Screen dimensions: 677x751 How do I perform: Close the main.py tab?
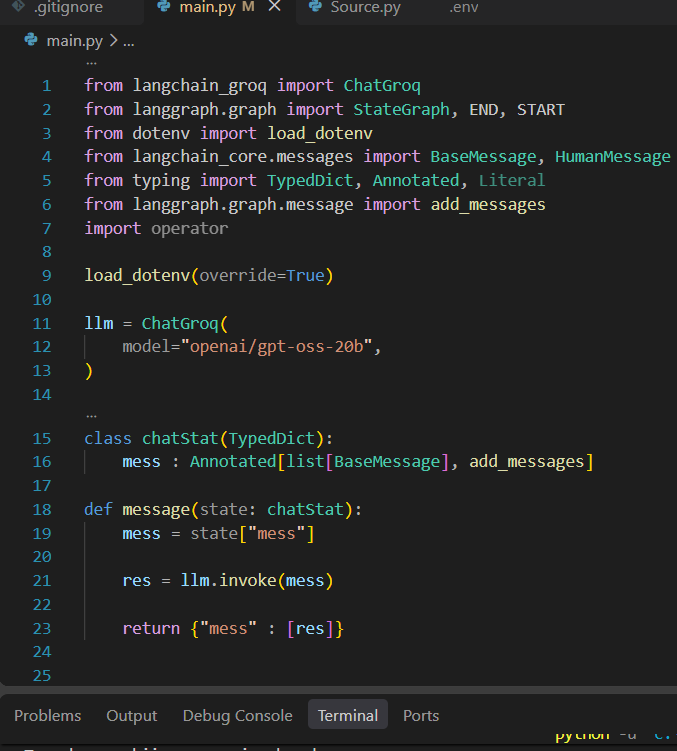coord(275,6)
